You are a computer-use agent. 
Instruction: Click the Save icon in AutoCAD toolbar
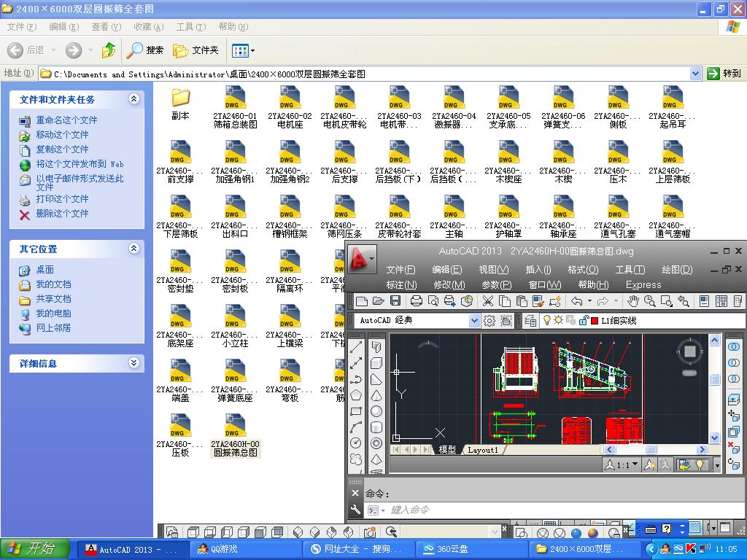click(x=395, y=301)
